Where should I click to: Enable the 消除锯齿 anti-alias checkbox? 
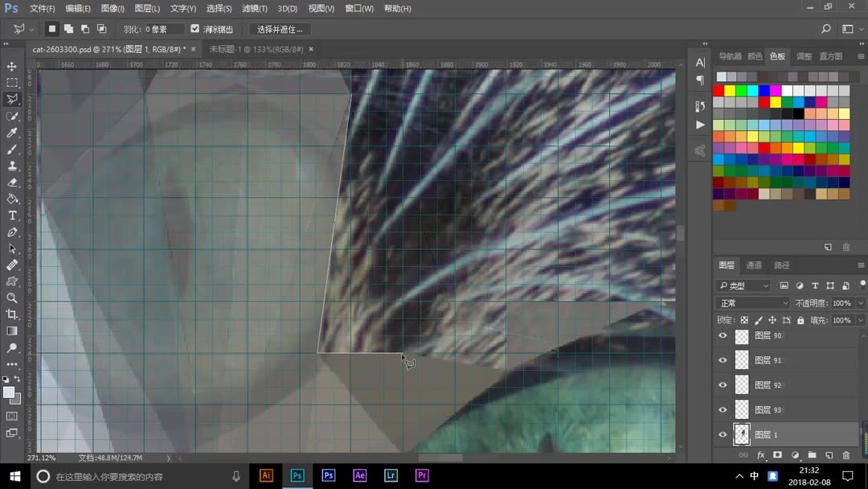[x=194, y=28]
